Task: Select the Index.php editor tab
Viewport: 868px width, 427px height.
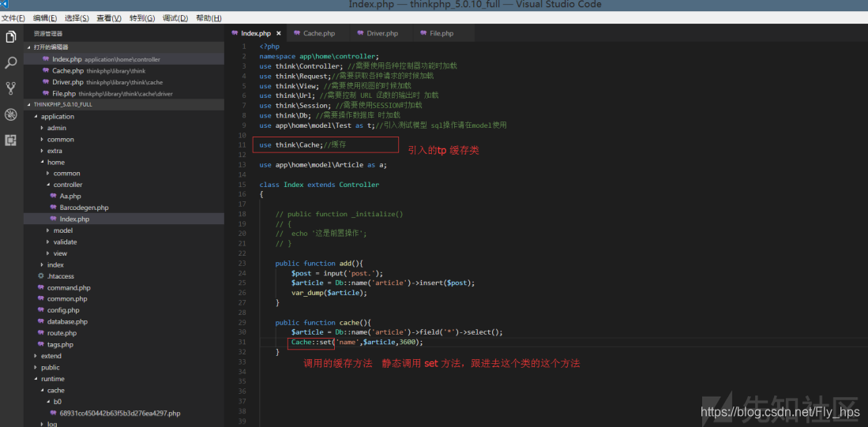Action: (x=256, y=33)
